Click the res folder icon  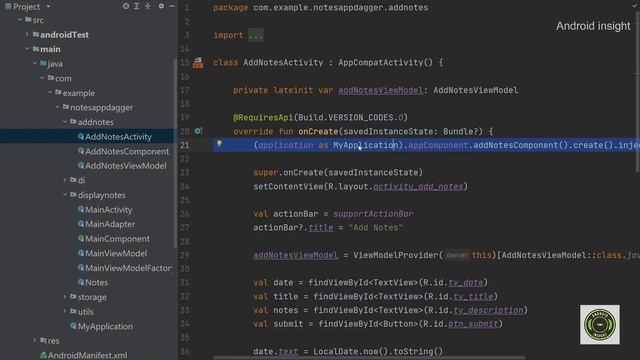click(x=43, y=340)
